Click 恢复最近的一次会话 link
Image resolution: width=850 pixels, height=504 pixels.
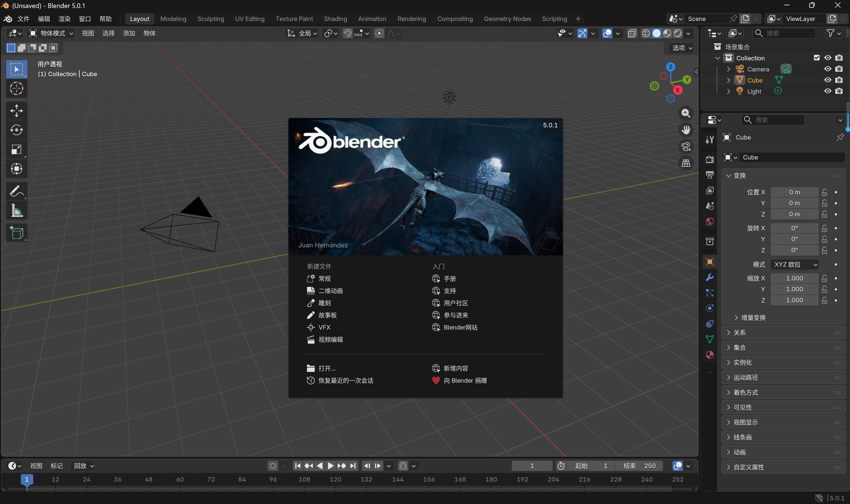coord(340,381)
